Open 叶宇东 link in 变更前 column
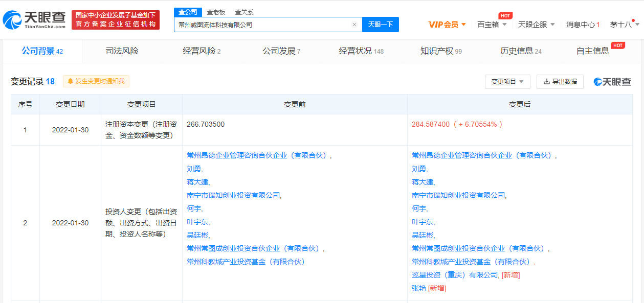The image size is (644, 303). point(197,222)
